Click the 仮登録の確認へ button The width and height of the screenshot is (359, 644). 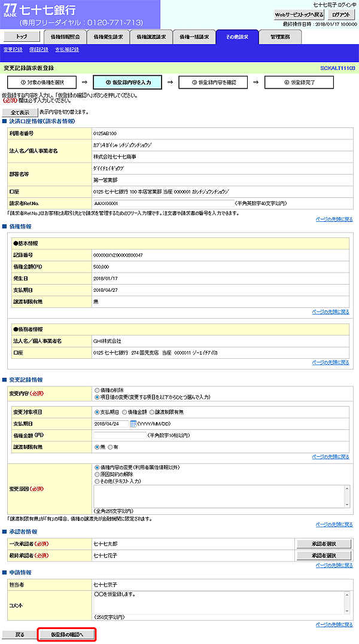[x=68, y=634]
